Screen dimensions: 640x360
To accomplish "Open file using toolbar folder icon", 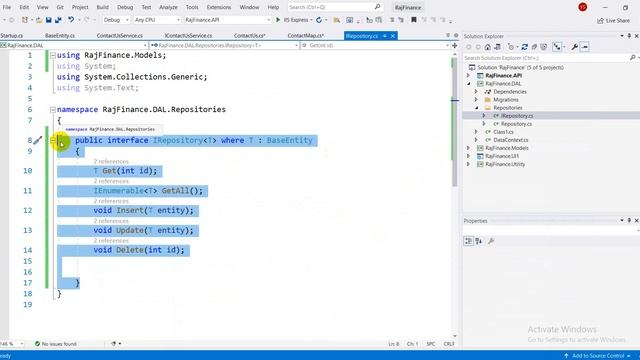I will [x=39, y=20].
